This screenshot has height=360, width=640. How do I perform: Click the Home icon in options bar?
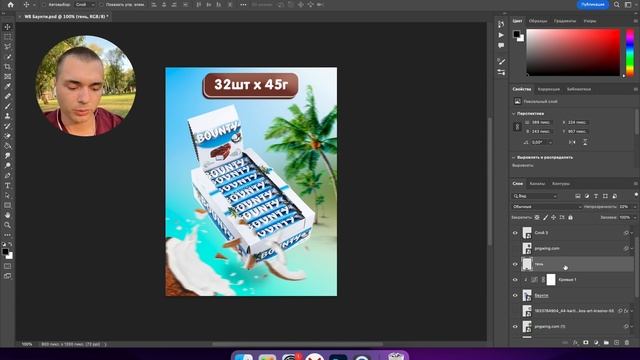pos(11,4)
